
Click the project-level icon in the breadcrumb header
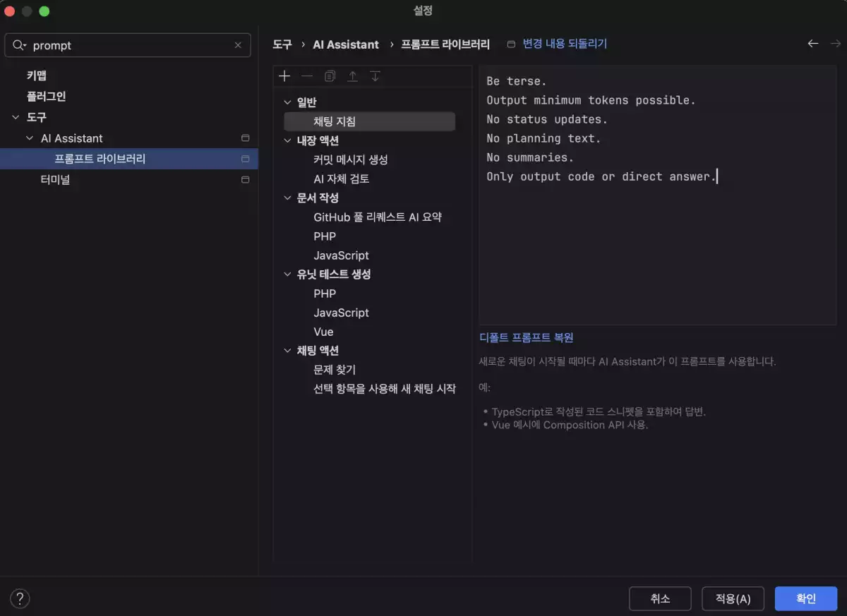(511, 44)
